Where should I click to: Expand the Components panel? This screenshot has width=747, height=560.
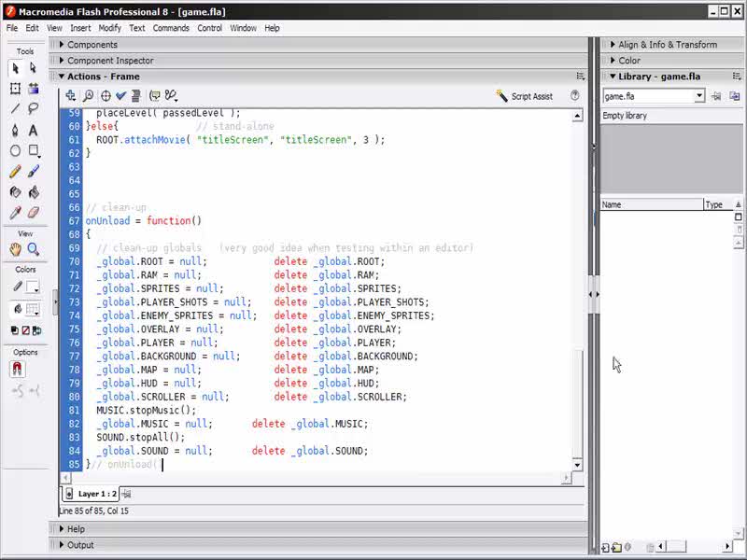tap(92, 45)
